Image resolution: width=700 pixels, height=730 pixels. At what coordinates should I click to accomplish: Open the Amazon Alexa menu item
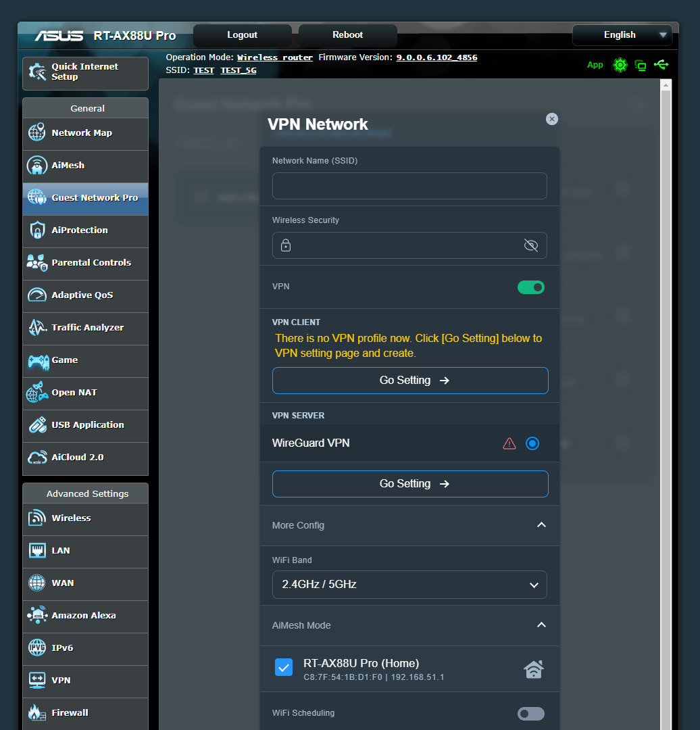coord(86,616)
